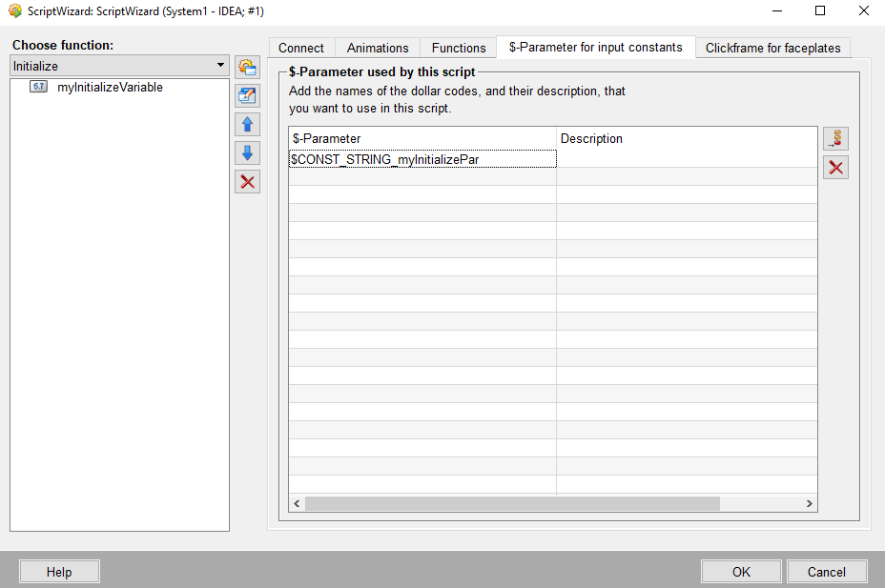This screenshot has height=588, width=885.
Task: Open Clickframe for faceplates tab
Action: pos(772,48)
